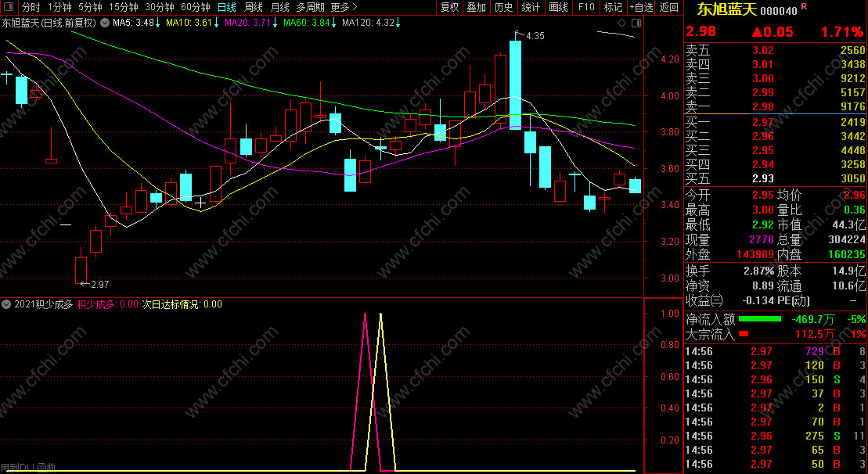Expand the 更多 periods menu
The height and width of the screenshot is (474, 868).
pyautogui.click(x=344, y=7)
